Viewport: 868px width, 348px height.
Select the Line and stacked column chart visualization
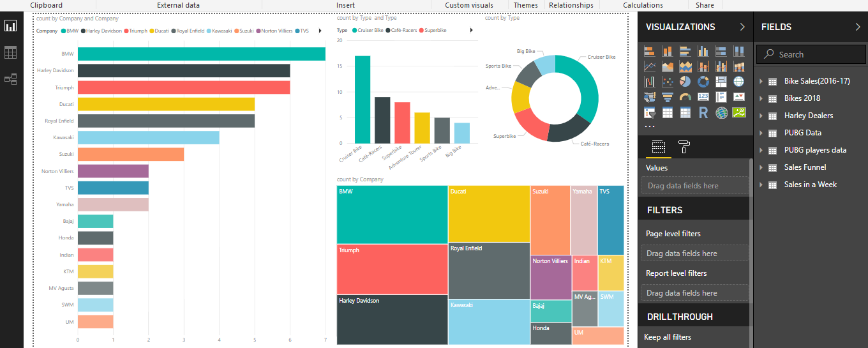coord(703,66)
